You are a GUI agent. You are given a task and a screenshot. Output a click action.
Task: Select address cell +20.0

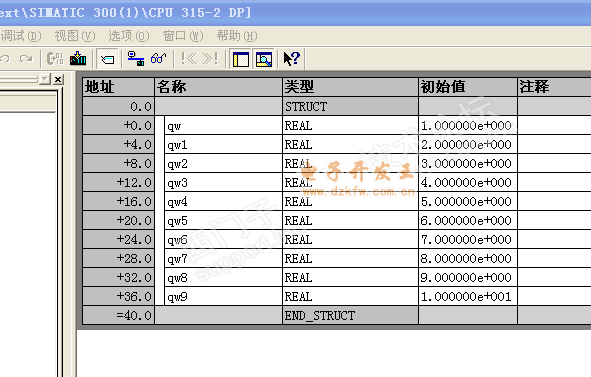click(118, 221)
